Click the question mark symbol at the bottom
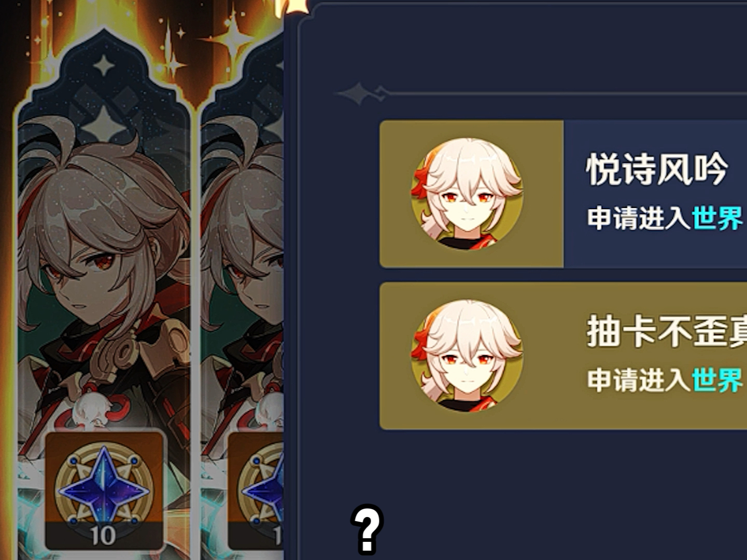The width and height of the screenshot is (747, 560). [367, 529]
